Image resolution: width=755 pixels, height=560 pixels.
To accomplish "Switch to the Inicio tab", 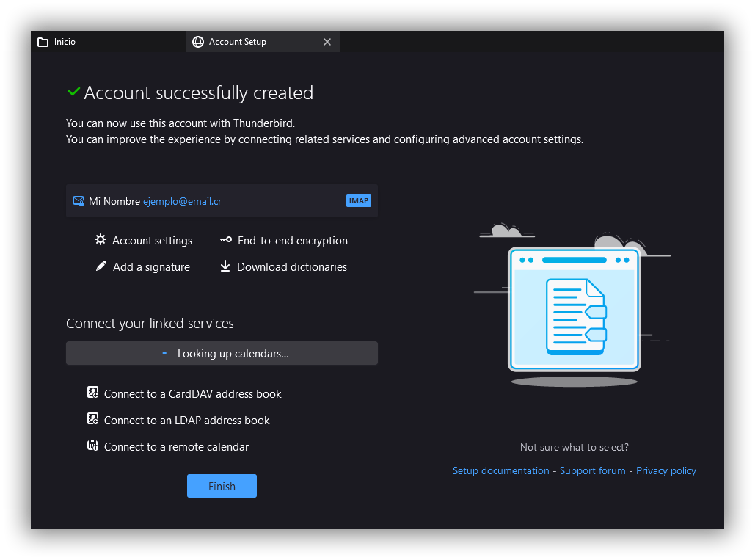I will coord(106,42).
